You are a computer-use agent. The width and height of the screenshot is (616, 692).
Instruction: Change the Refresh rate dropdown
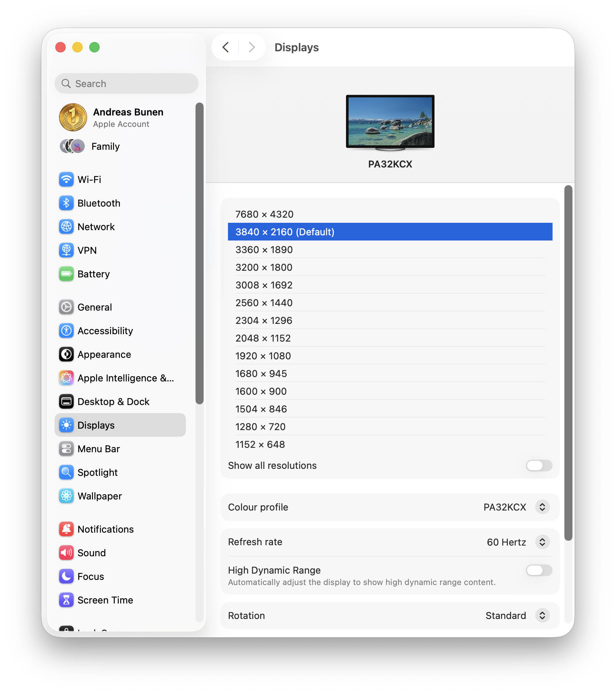coord(542,542)
